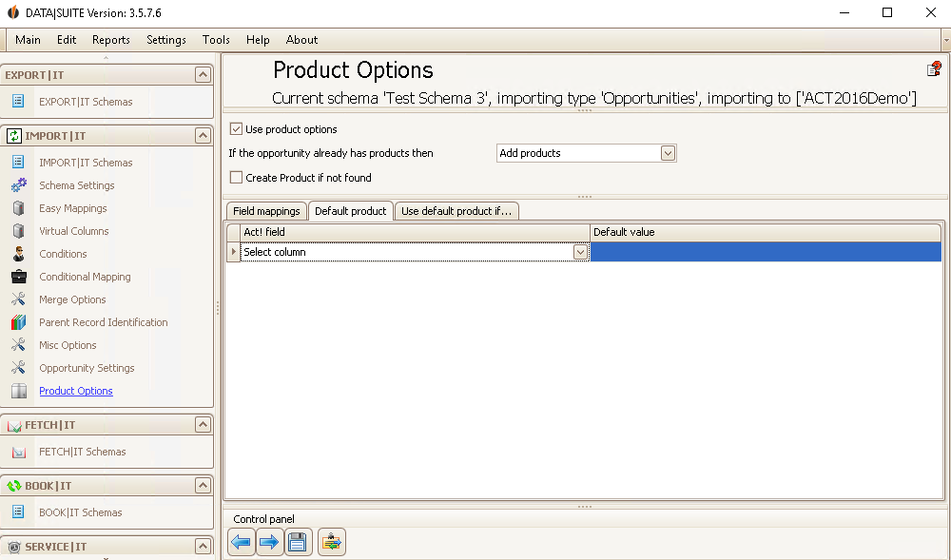Image resolution: width=951 pixels, height=560 pixels.
Task: Open Misc Options in sidebar
Action: pyautogui.click(x=68, y=345)
